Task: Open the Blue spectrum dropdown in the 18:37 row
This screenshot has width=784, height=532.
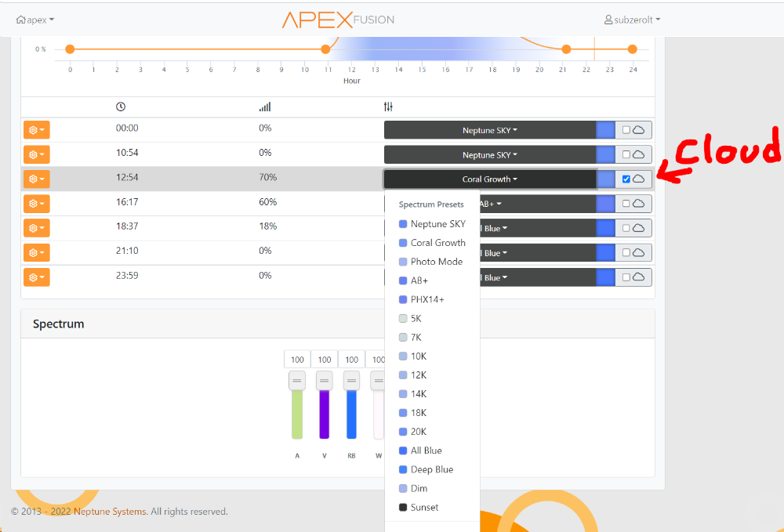Action: [x=538, y=228]
